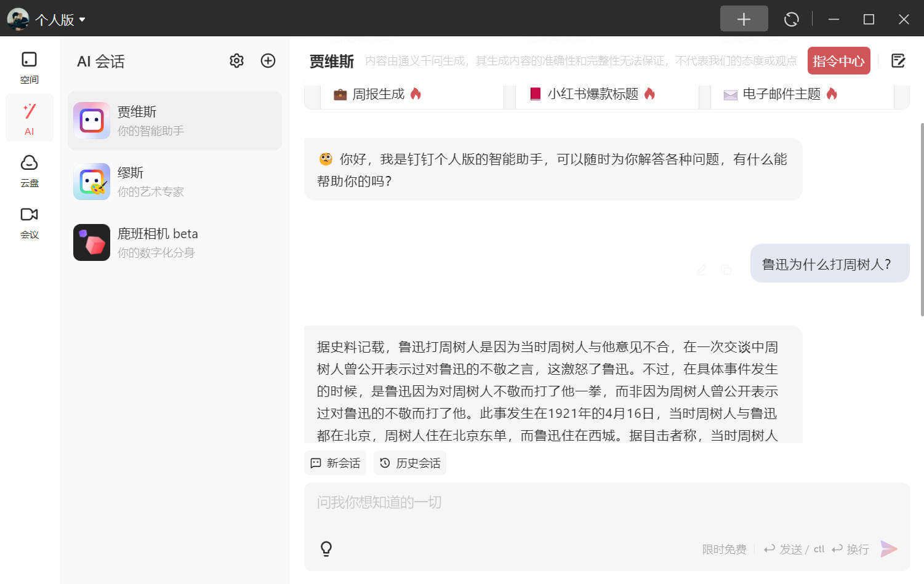Click the assistant's reply starting with 据史料记载
Viewport: 924px width, 584px height.
pos(553,385)
